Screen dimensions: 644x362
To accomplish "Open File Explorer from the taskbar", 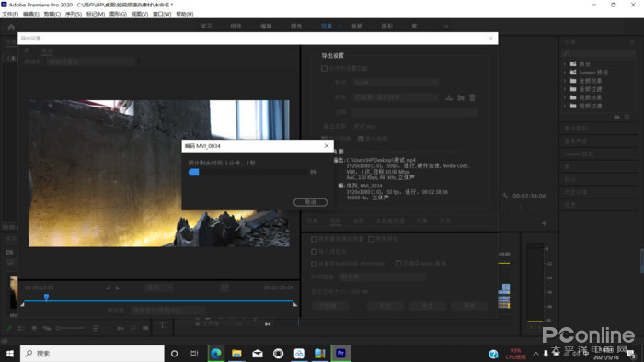I will point(236,354).
